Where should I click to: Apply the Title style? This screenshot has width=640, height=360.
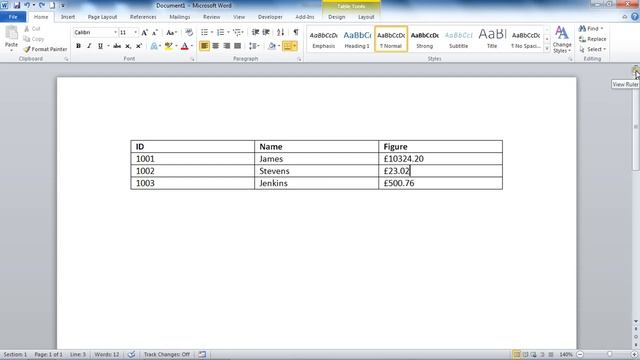(x=492, y=39)
